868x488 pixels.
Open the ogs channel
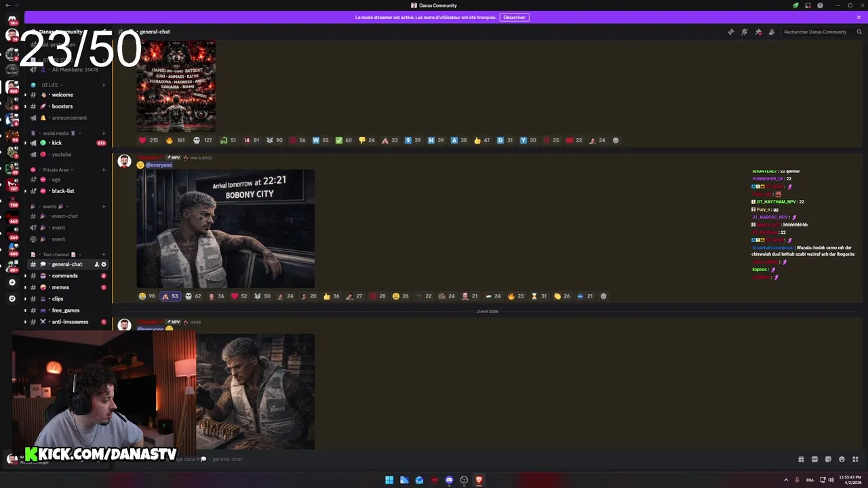(x=56, y=180)
